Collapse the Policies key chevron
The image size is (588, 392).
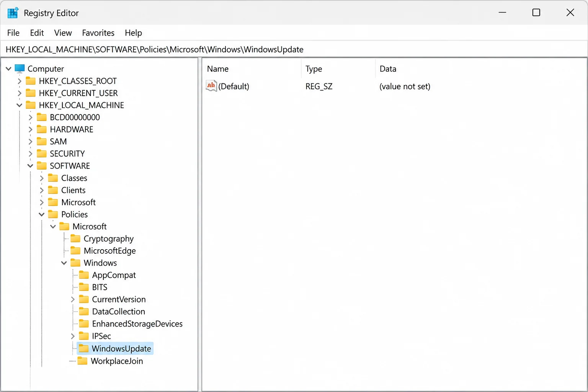(x=42, y=214)
